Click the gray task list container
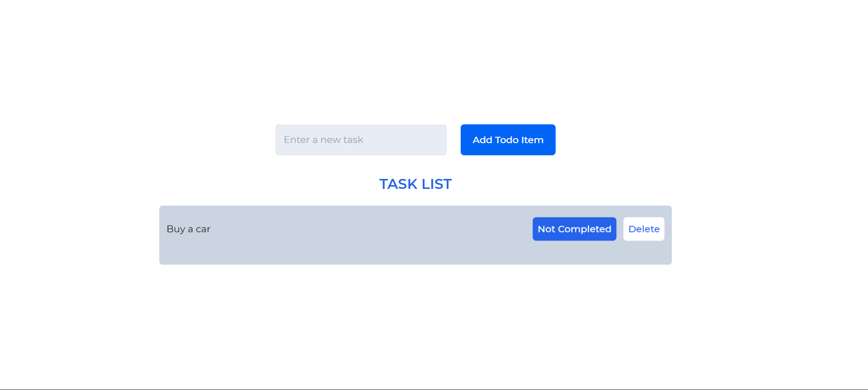The image size is (868, 390). pyautogui.click(x=362, y=254)
